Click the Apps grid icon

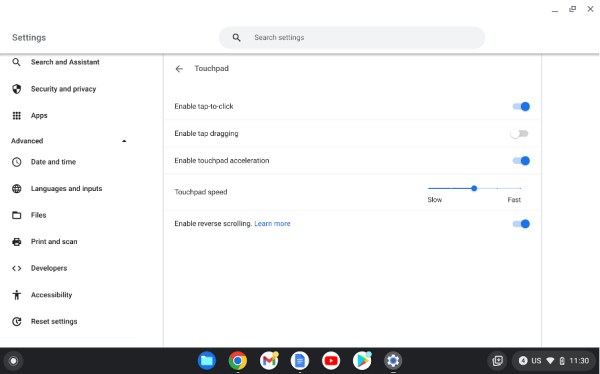16,116
